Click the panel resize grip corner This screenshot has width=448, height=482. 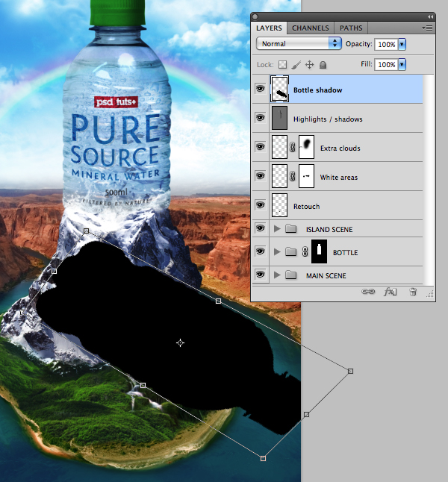tap(430, 294)
